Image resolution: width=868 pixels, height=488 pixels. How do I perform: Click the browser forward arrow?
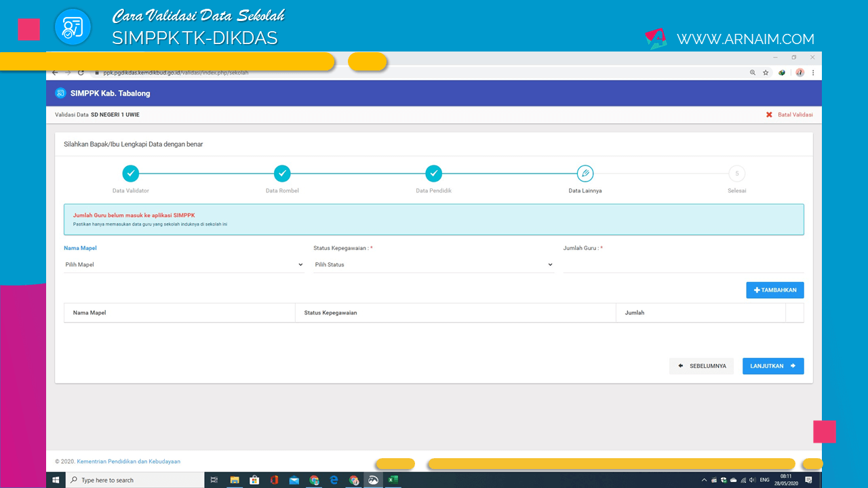68,73
